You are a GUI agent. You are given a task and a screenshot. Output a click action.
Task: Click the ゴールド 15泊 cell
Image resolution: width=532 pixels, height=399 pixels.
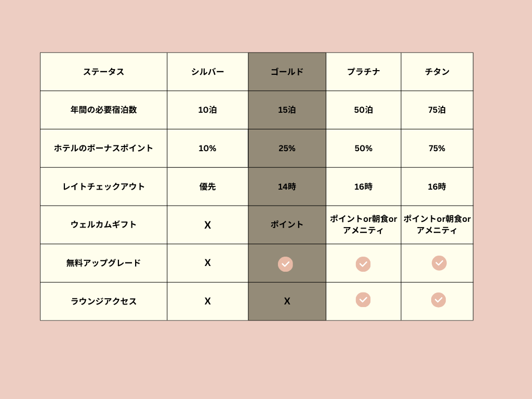tap(287, 110)
